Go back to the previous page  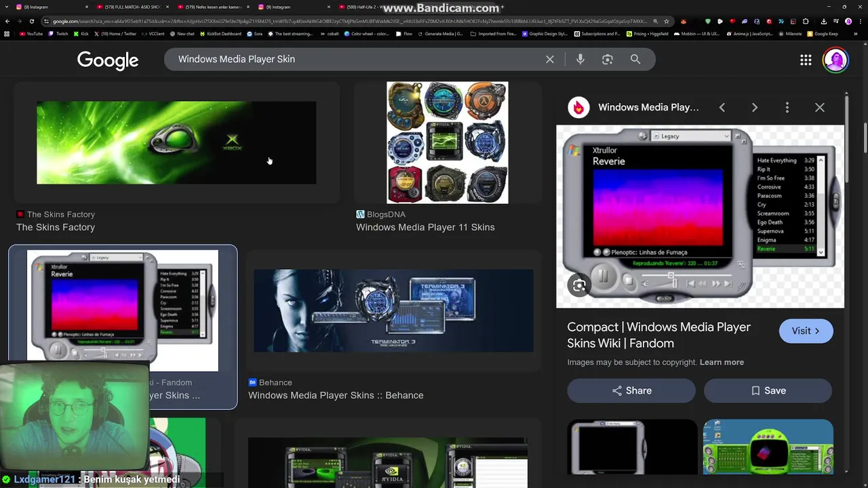[x=7, y=21]
